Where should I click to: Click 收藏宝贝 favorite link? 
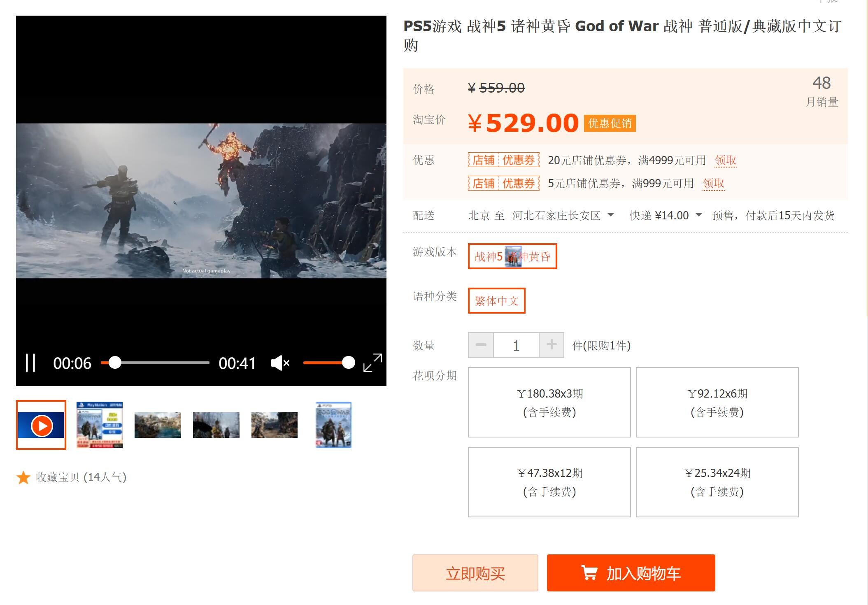tap(57, 477)
